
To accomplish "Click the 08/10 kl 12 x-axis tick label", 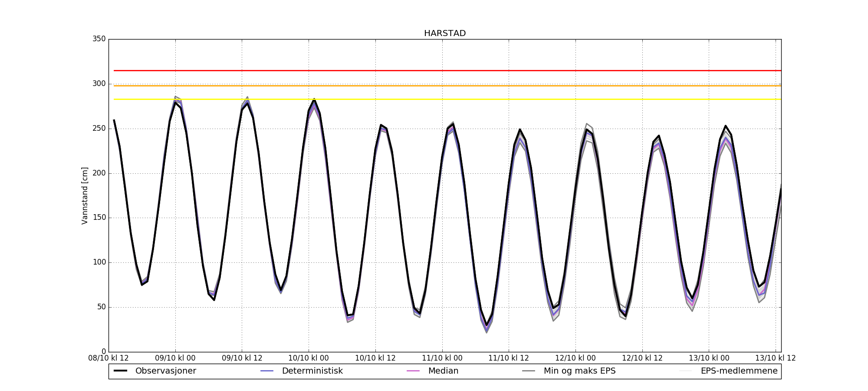I will click(x=108, y=358).
